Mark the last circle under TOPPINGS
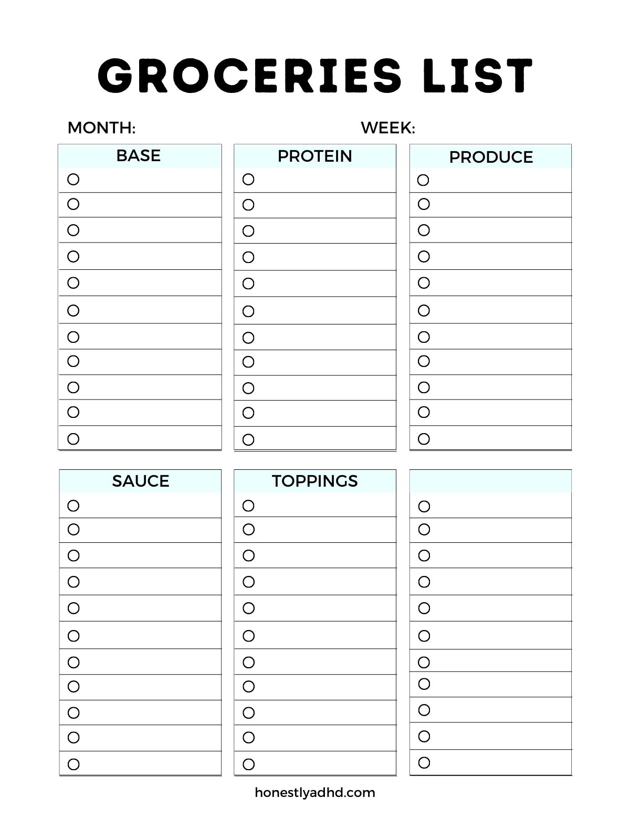Viewport: 630px width, 840px height. click(248, 764)
